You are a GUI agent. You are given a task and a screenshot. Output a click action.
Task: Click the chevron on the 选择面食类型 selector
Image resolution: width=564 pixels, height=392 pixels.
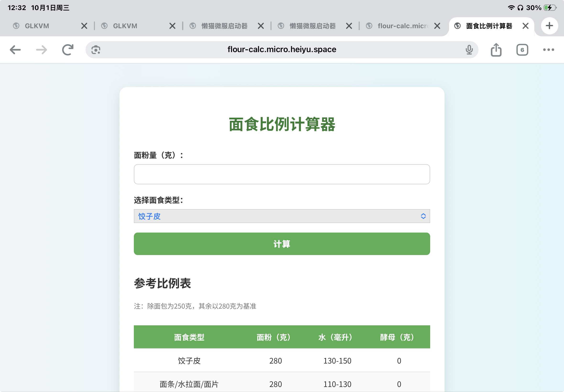pos(423,216)
